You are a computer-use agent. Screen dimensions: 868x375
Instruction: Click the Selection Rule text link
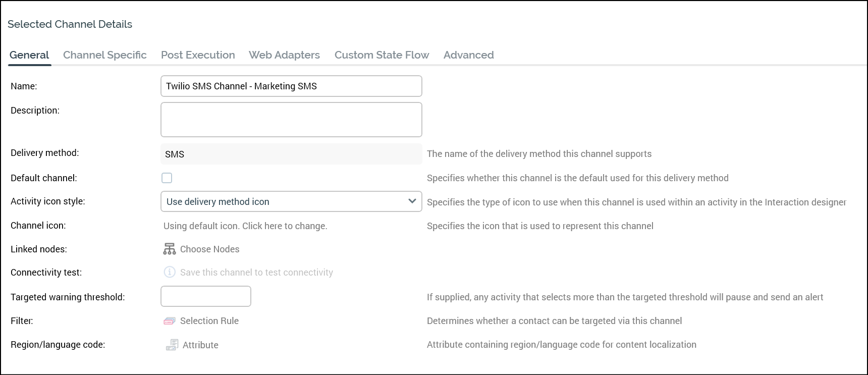coord(209,321)
